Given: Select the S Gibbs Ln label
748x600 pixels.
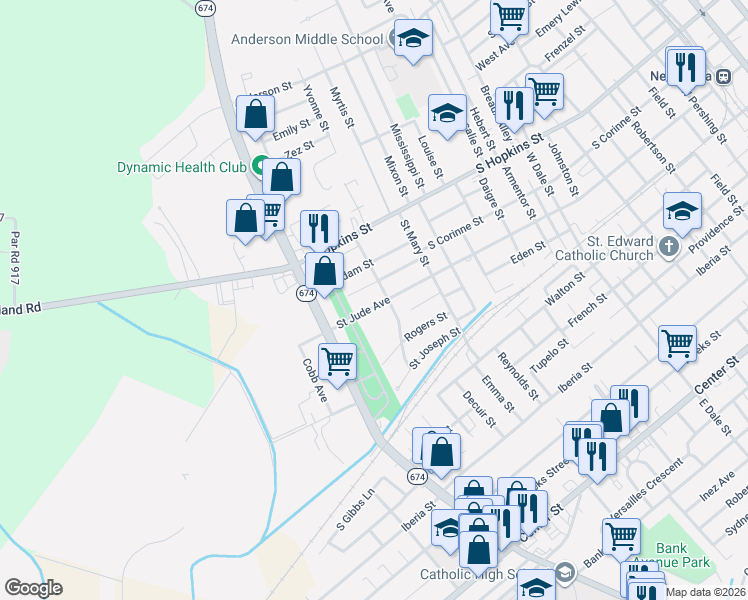Looking at the screenshot, I should tap(355, 509).
